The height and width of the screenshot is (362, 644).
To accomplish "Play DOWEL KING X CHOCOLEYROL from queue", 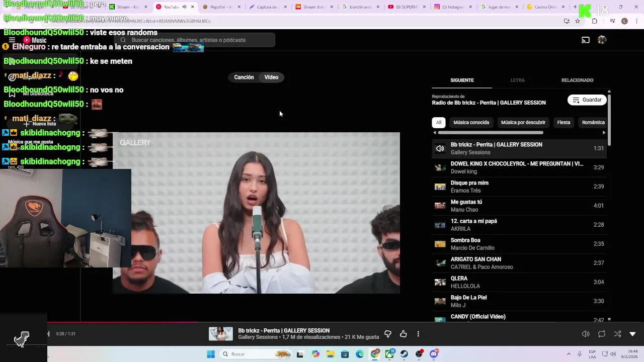I will click(519, 167).
